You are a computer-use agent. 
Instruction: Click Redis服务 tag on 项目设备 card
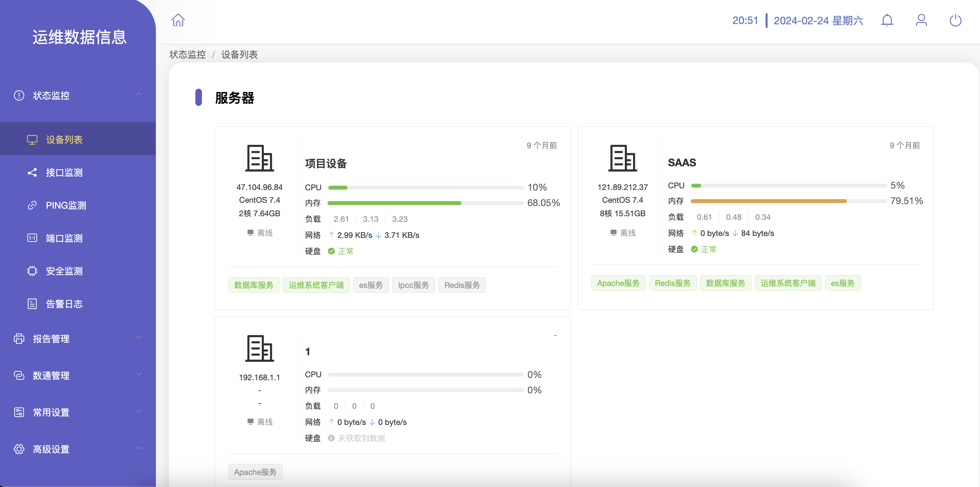(x=462, y=285)
